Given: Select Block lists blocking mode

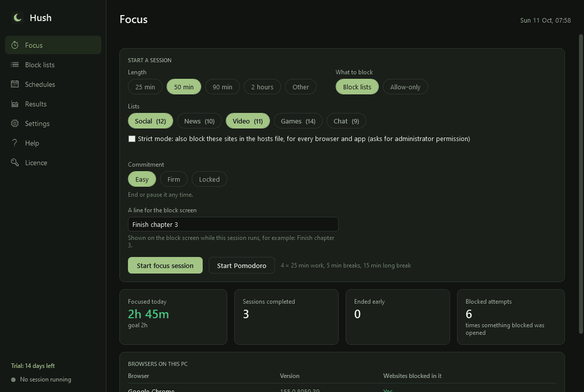Looking at the screenshot, I should click(x=357, y=87).
